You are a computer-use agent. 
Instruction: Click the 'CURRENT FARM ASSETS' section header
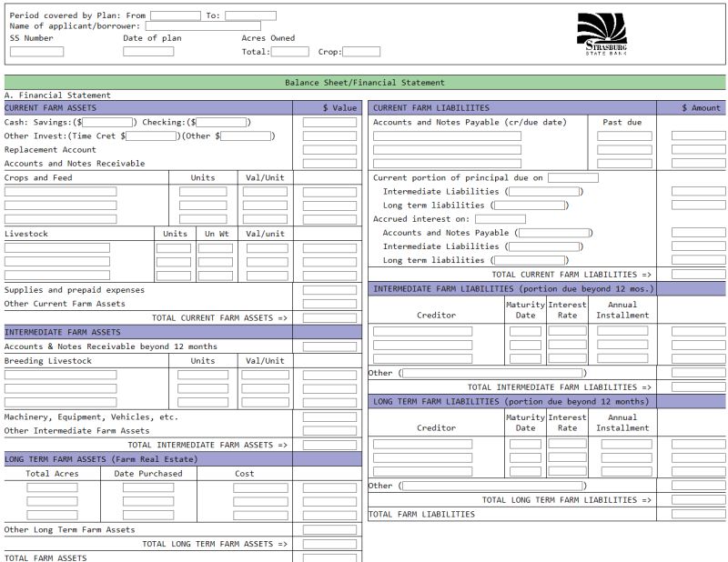[148, 107]
